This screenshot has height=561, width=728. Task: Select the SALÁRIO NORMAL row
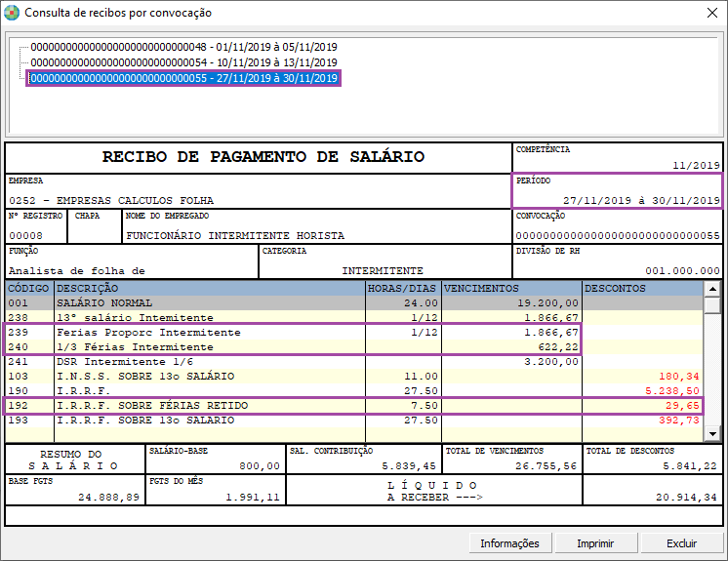point(354,303)
